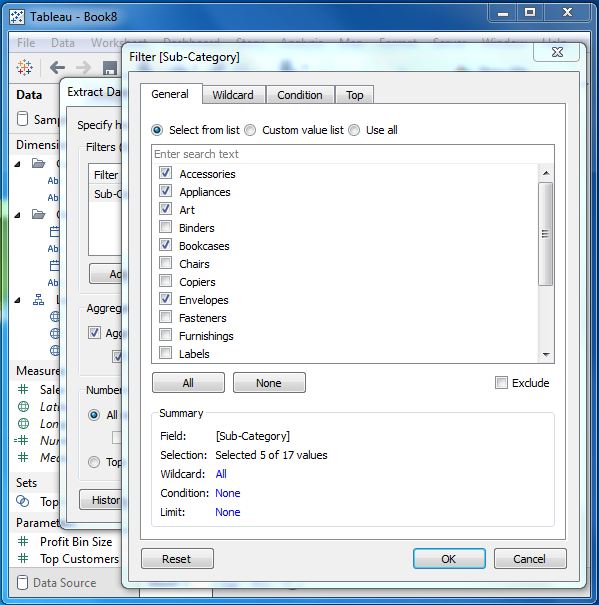
Task: Select the General tab
Action: [x=170, y=94]
